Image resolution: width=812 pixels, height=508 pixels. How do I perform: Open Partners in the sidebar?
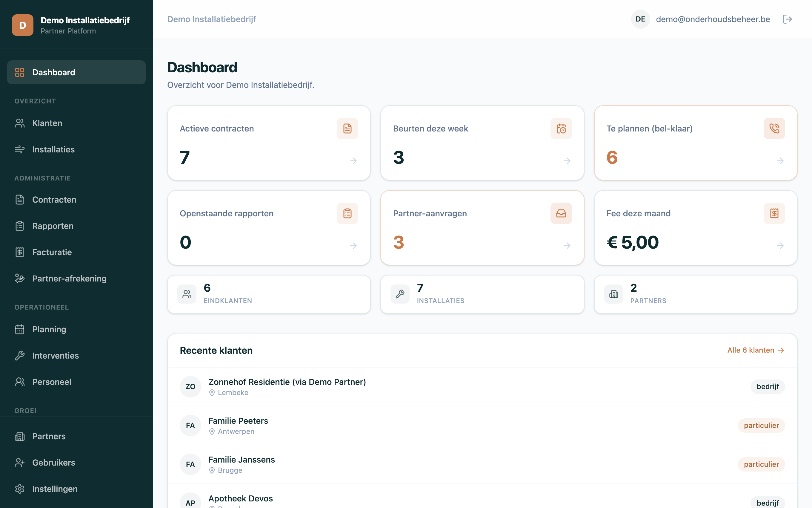[x=76, y=437]
